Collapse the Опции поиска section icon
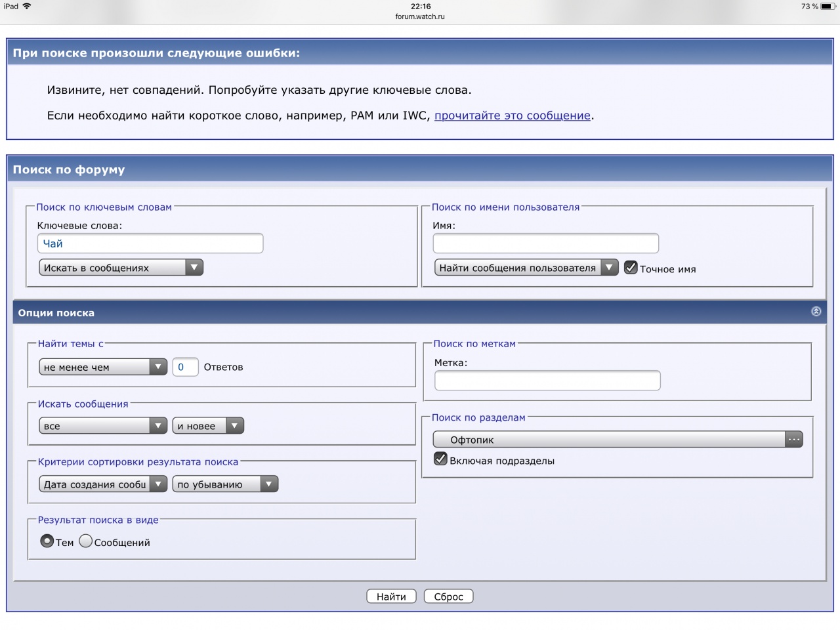This screenshot has height=630, width=840. (816, 312)
